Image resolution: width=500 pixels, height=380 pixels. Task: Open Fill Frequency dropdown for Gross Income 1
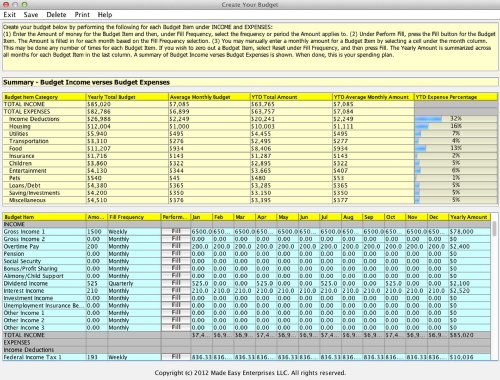(134, 232)
